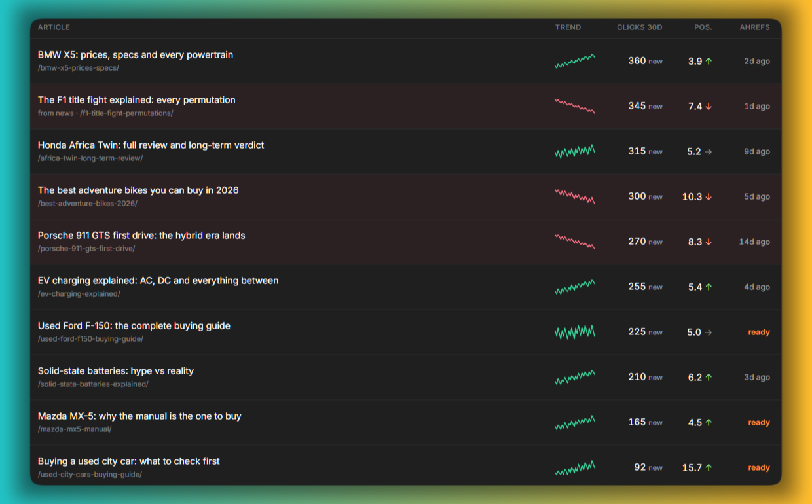Click the /used-city-cars-buying-guide/ path
This screenshot has width=812, height=504.
[x=90, y=475]
